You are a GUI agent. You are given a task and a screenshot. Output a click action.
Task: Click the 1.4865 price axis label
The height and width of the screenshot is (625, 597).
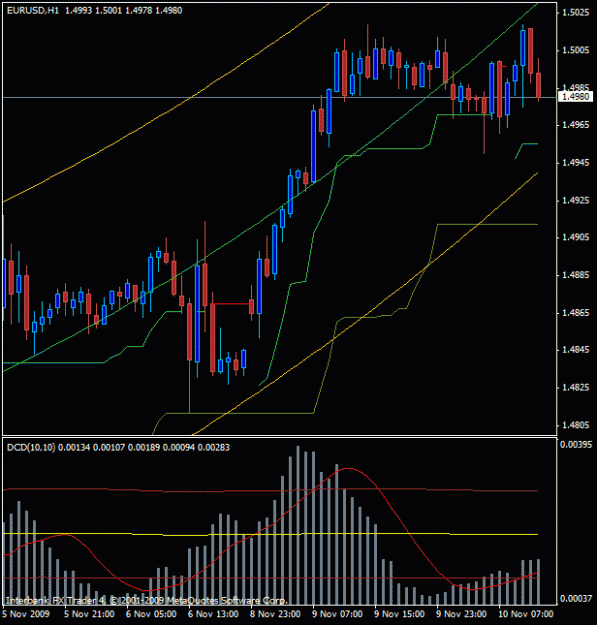575,312
